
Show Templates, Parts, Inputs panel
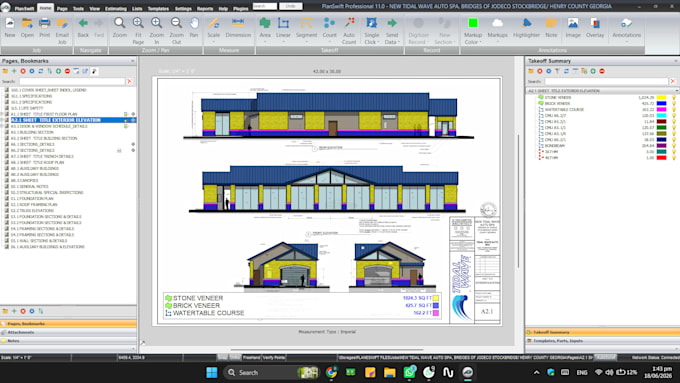pyautogui.click(x=602, y=341)
